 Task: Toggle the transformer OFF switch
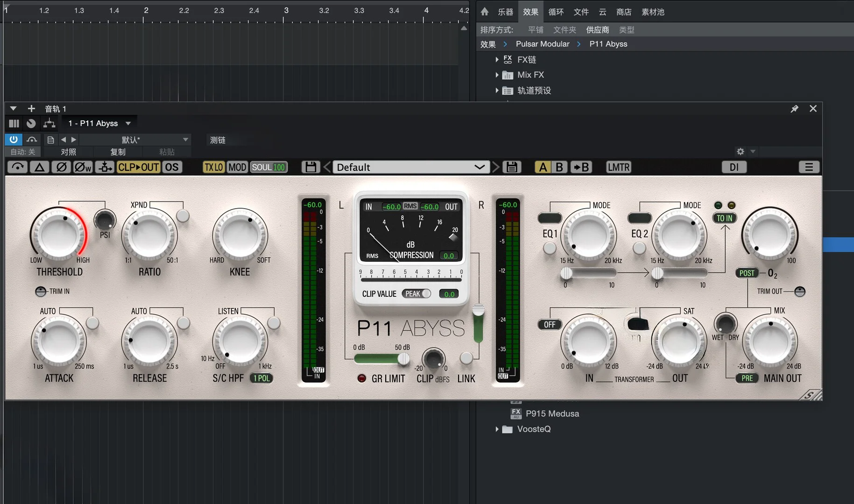pos(550,324)
